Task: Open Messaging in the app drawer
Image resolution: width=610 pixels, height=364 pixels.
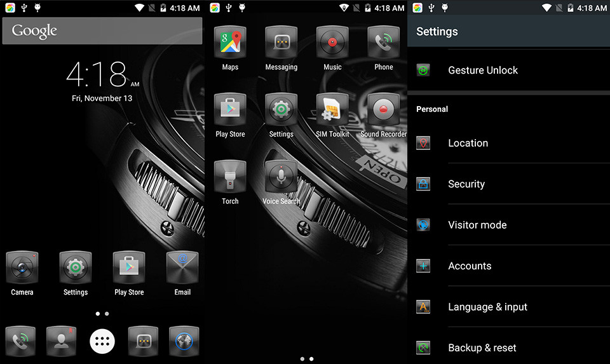Action: click(281, 43)
